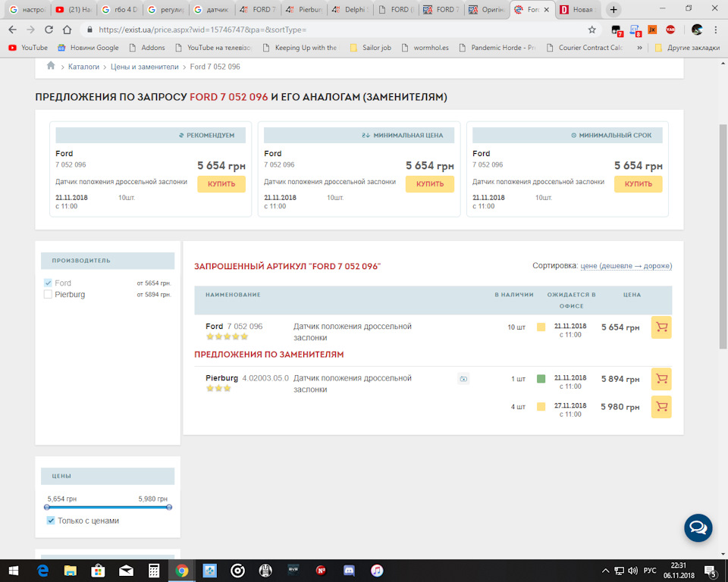Open the "Другие закладки" bookmarks folder
Screen dimensions: 728x582
[687, 48]
